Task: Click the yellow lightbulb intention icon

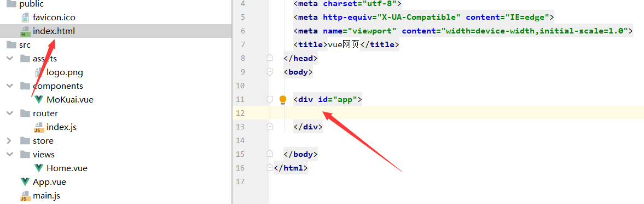Action: [x=282, y=100]
